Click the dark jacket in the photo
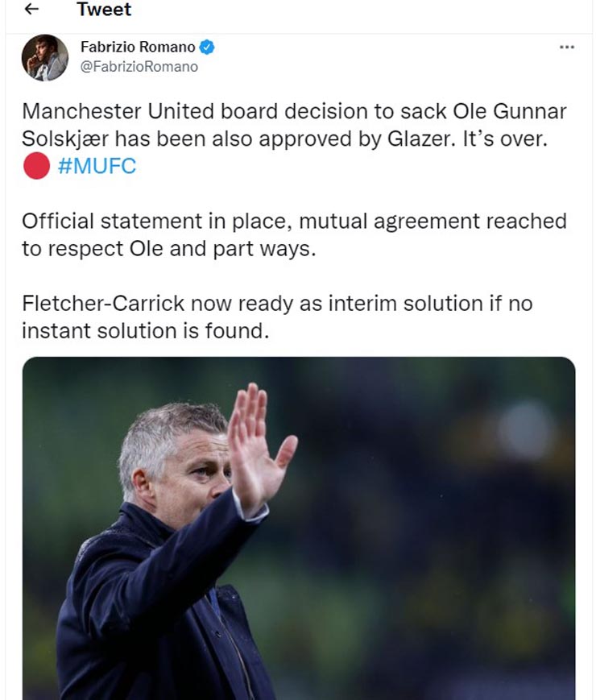Image resolution: width=596 pixels, height=700 pixels. click(x=161, y=612)
